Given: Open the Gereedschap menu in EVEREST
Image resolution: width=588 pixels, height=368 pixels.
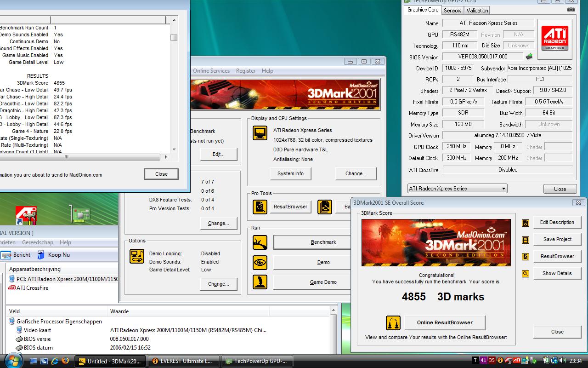Looking at the screenshot, I should (37, 242).
